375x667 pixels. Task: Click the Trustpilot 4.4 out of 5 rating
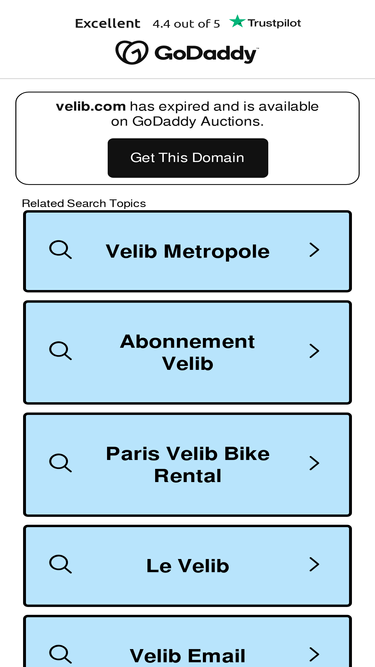(186, 24)
